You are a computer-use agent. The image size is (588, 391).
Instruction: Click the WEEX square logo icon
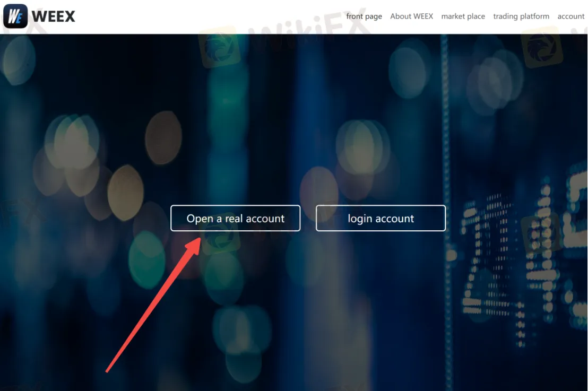15,16
